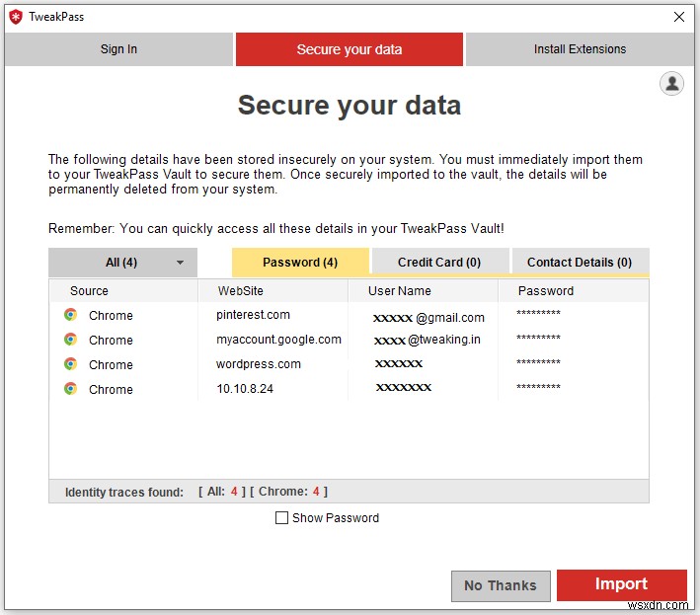
Task: Enable the Show Password checkbox
Action: coord(282,517)
